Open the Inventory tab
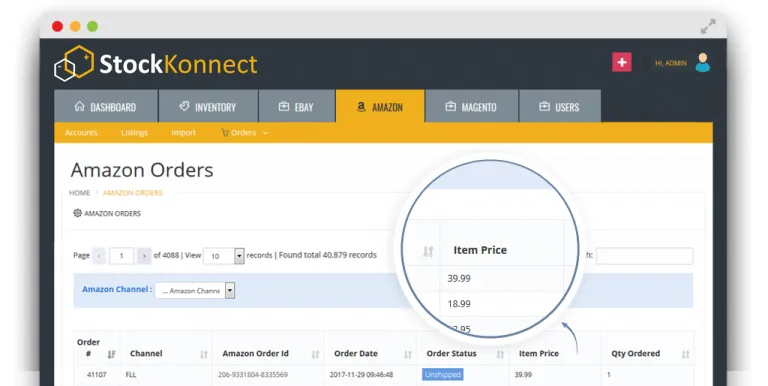This screenshot has height=386, width=768. point(208,106)
